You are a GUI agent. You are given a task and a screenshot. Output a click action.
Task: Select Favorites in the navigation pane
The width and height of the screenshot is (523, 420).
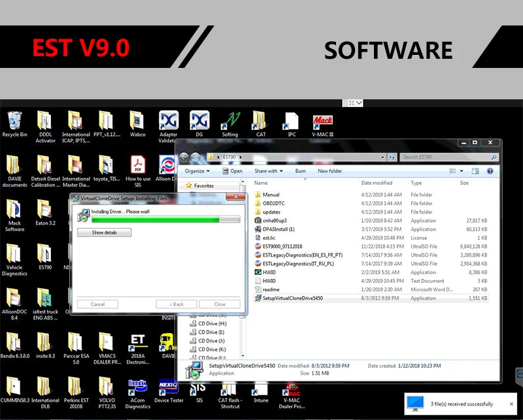(x=199, y=186)
